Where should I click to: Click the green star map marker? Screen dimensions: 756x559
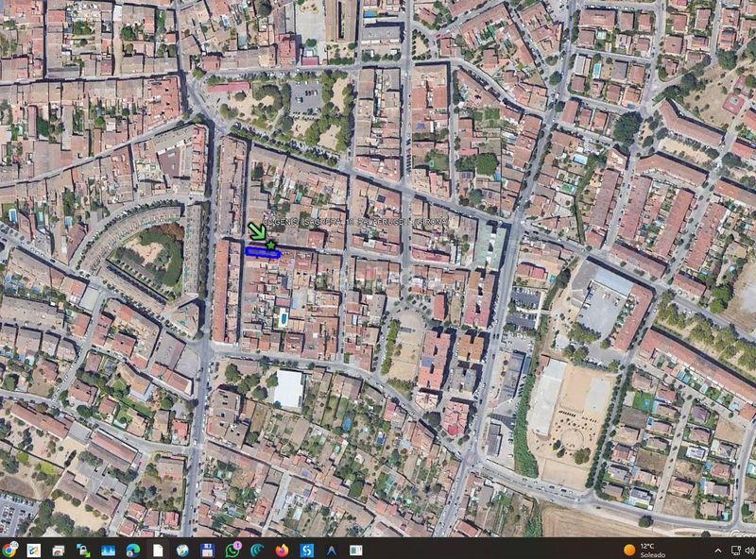click(271, 246)
